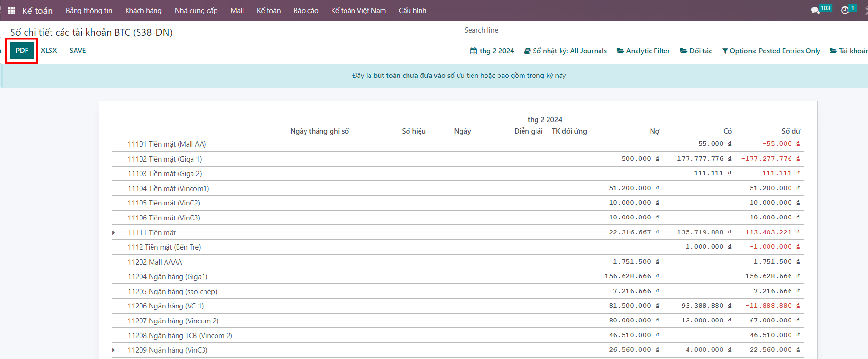Open the Mall menu
The height and width of the screenshot is (359, 868).
237,11
